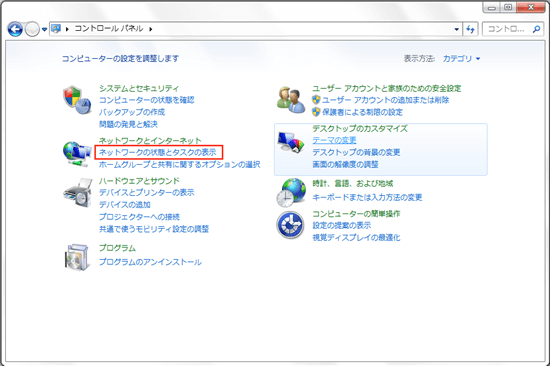The width and height of the screenshot is (550, 366).
Task: Open ハードウェアとサウンド heading
Action: (x=139, y=181)
